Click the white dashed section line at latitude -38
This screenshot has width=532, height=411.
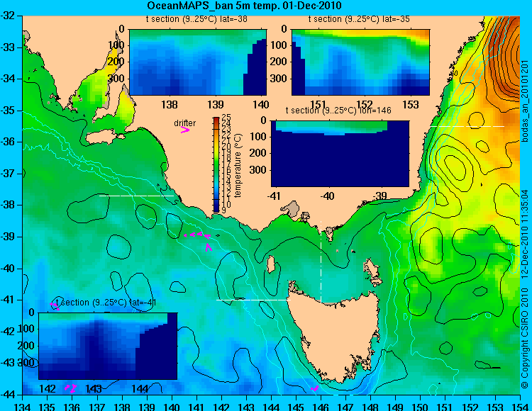[x=136, y=196]
